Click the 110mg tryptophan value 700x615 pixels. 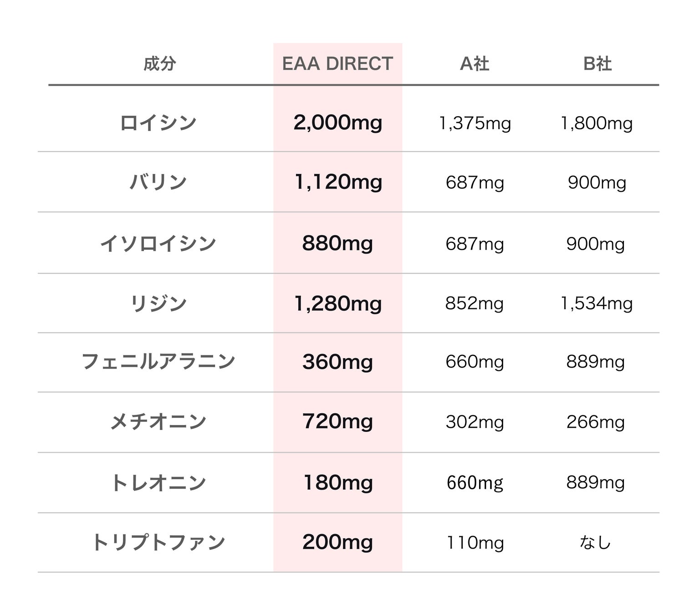475,543
